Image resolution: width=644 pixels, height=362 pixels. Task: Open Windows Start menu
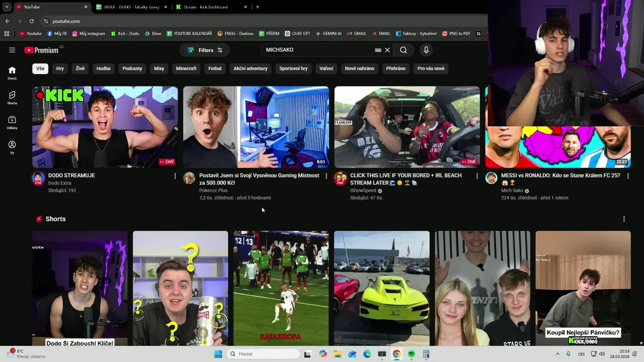(218, 354)
